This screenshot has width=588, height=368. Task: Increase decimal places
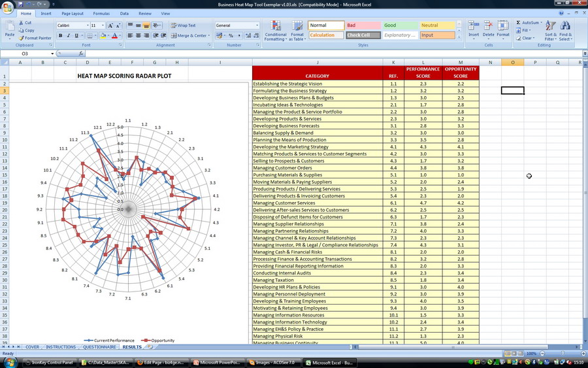click(x=248, y=36)
